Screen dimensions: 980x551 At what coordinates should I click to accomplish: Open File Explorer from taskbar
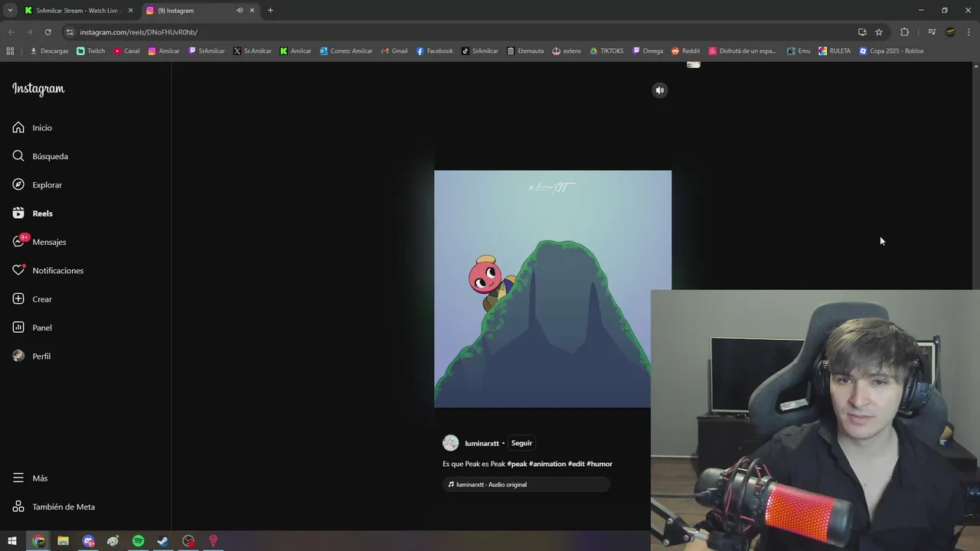click(63, 541)
